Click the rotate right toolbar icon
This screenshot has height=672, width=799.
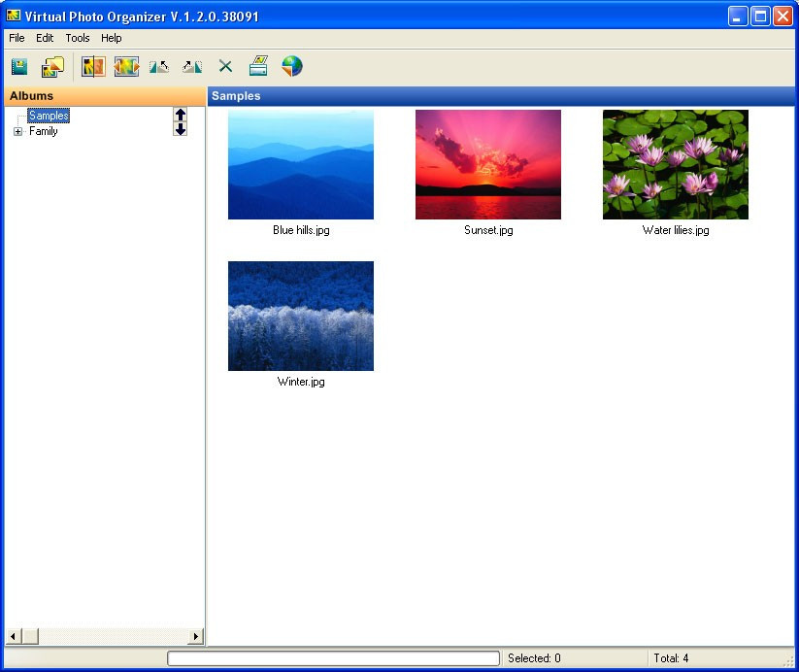(192, 66)
